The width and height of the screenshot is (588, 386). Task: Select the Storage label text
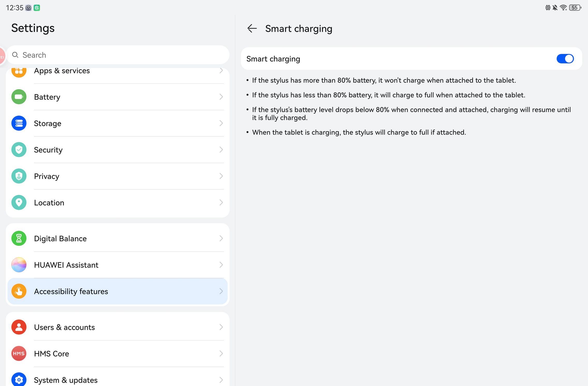click(x=48, y=124)
